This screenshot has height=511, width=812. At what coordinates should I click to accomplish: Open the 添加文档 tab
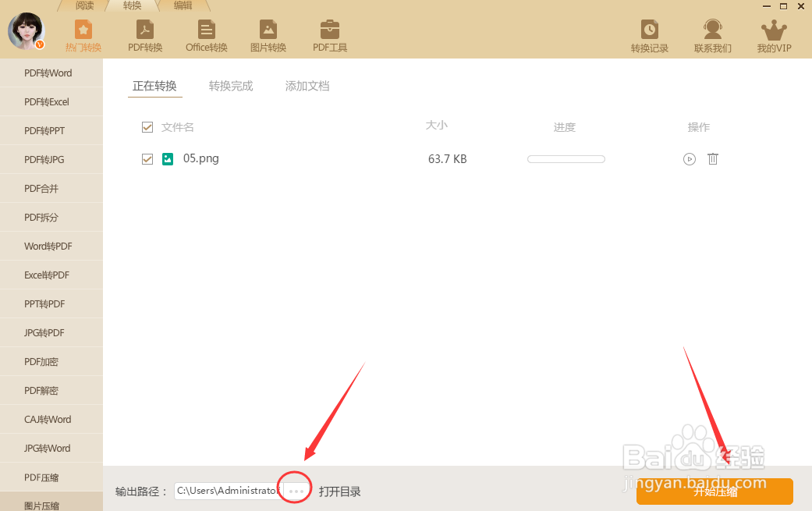[x=307, y=86]
